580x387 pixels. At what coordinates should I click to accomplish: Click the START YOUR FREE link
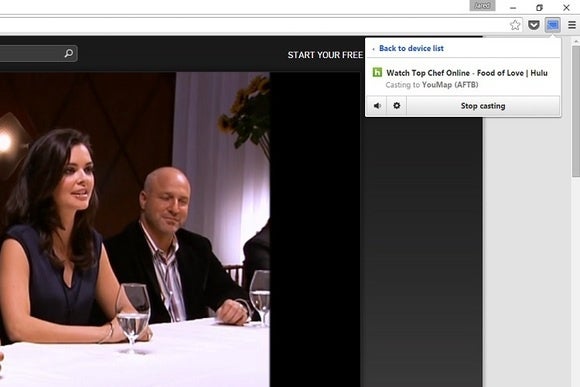click(325, 55)
